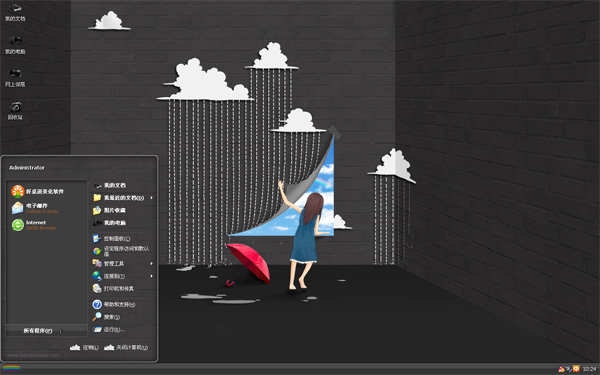Click the Administrator user name header
This screenshot has width=600, height=375.
click(27, 168)
